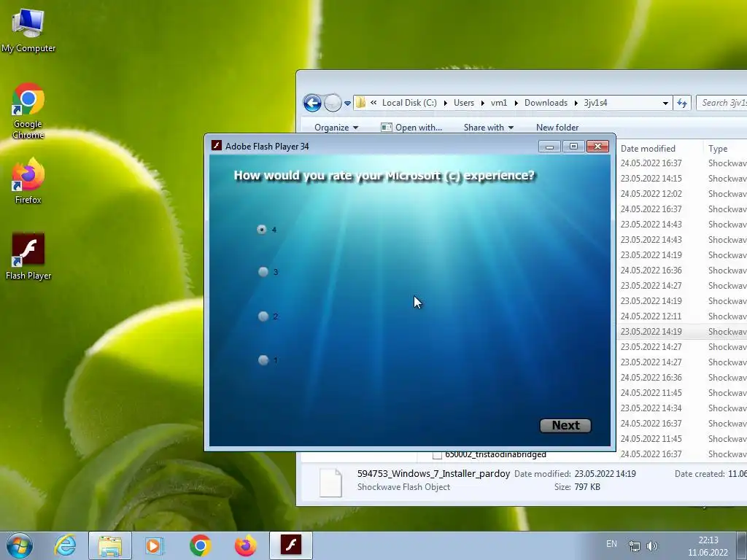Open Flash Player desktop shortcut
Image resolution: width=747 pixels, height=560 pixels.
pos(28,256)
